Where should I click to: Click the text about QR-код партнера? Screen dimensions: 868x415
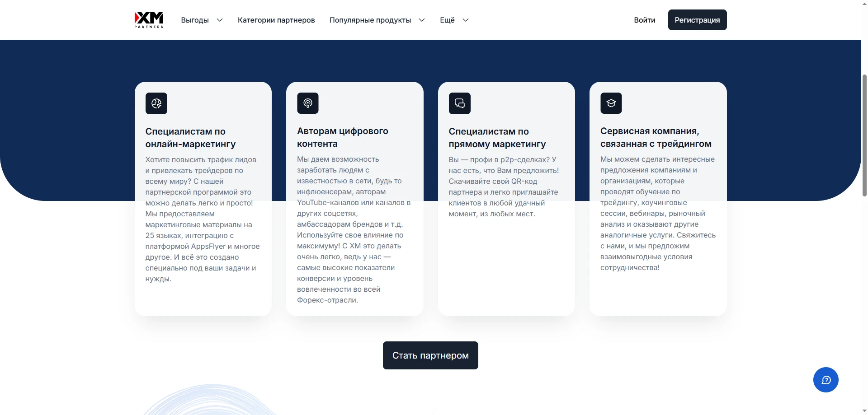[503, 187]
